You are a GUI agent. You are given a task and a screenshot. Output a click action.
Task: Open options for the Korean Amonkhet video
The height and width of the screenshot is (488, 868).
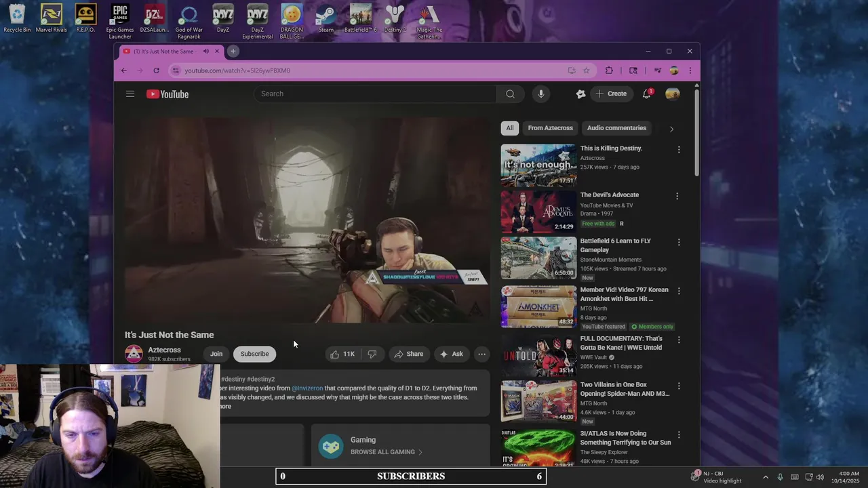[678, 291]
